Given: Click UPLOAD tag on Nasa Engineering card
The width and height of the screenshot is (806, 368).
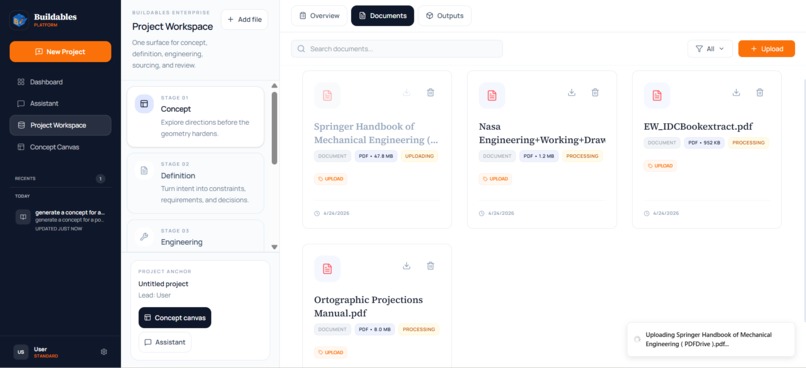Looking at the screenshot, I should click(x=496, y=179).
